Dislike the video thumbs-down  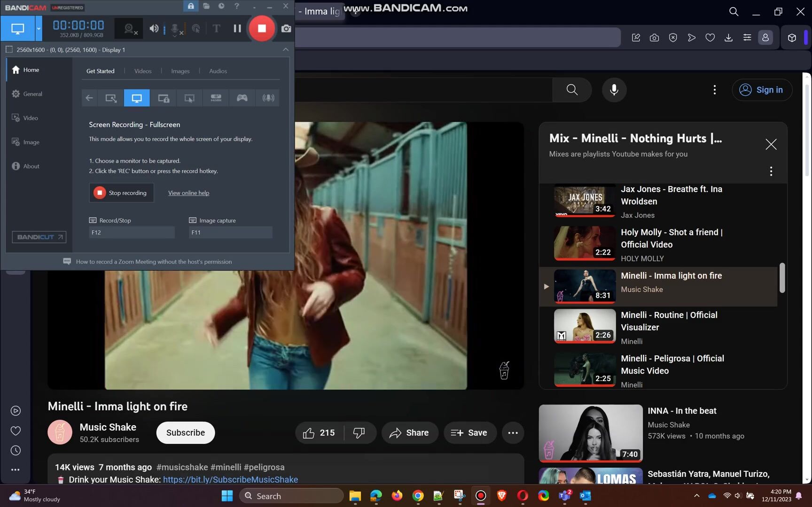[x=359, y=433]
